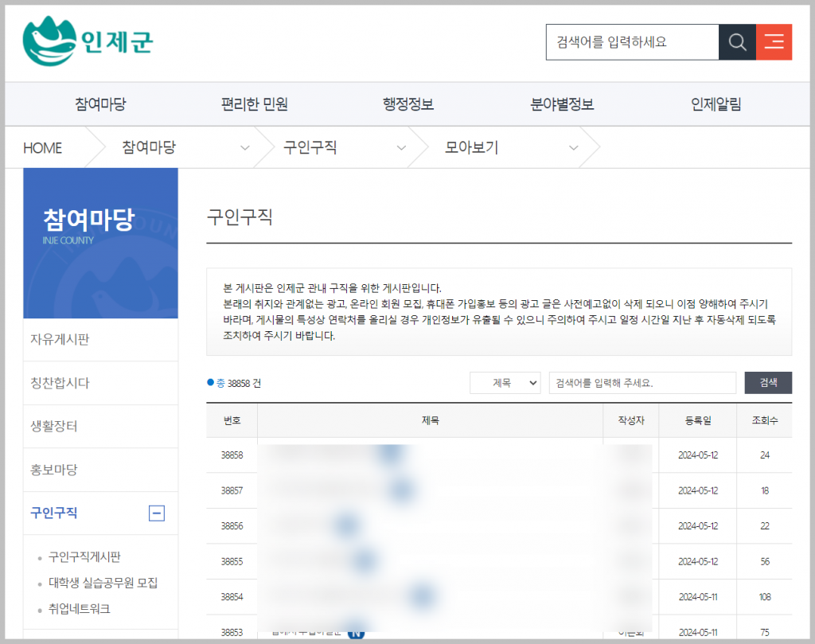Open the 인제알림 menu
The image size is (815, 644).
coord(716,104)
